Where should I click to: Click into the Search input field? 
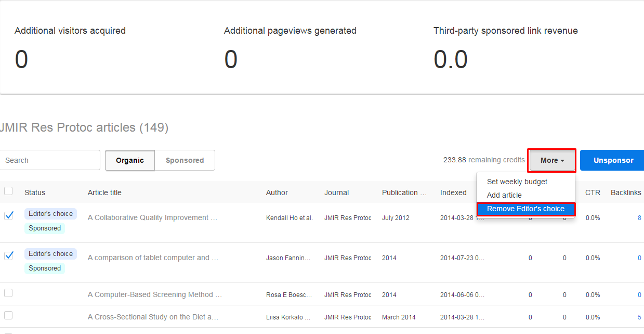(x=50, y=160)
